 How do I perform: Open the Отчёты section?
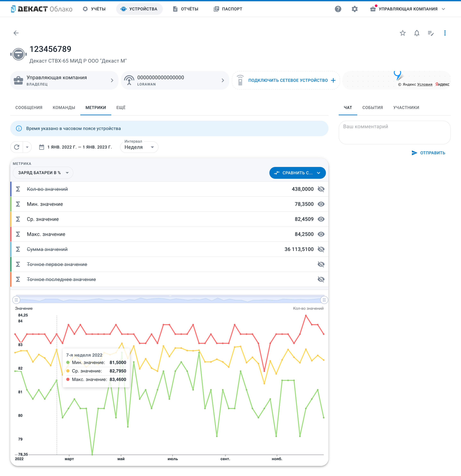(186, 9)
